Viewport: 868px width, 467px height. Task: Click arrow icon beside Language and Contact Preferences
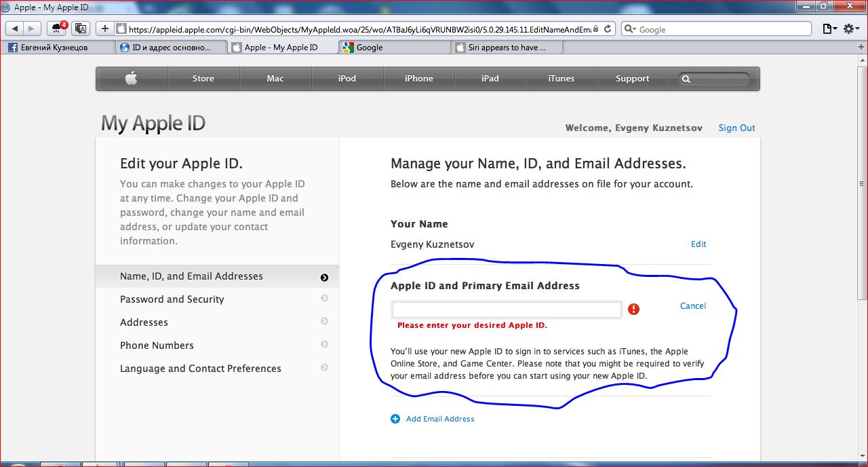point(324,367)
